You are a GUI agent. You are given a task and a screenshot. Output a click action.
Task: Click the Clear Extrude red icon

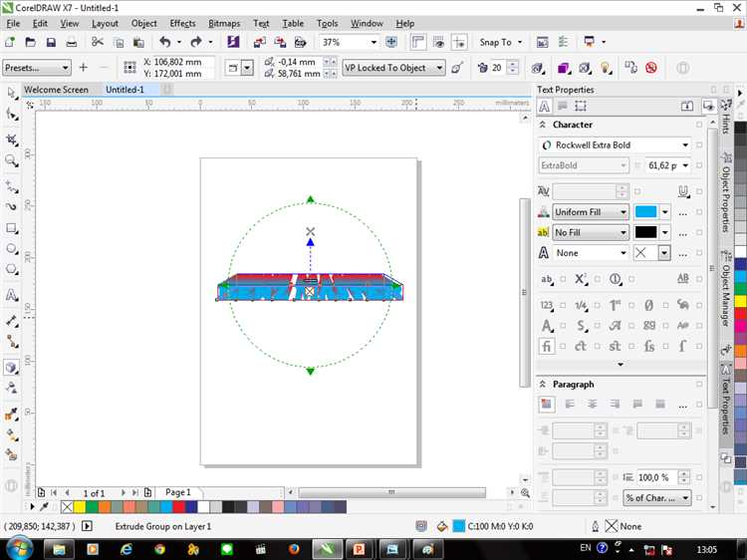point(651,68)
